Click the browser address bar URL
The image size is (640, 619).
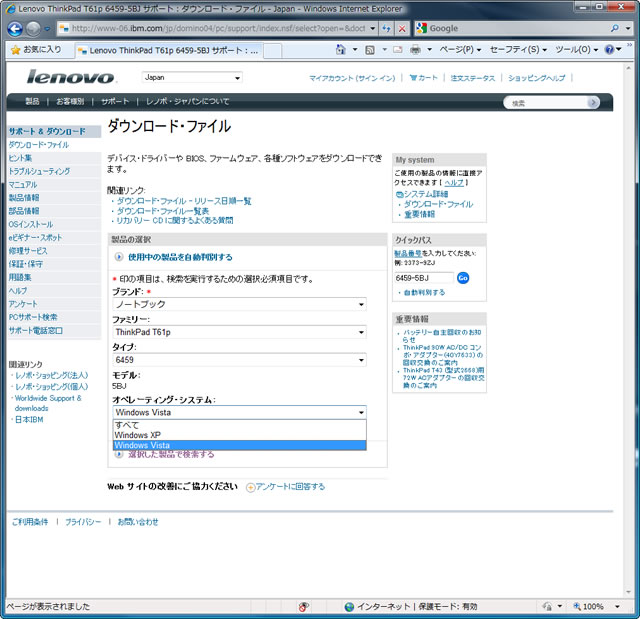218,29
